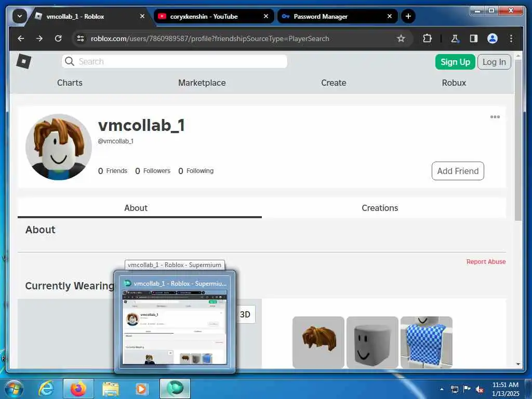Image resolution: width=532 pixels, height=399 pixels.
Task: Switch to the coryxkenshin - YouTube tab
Action: (214, 16)
